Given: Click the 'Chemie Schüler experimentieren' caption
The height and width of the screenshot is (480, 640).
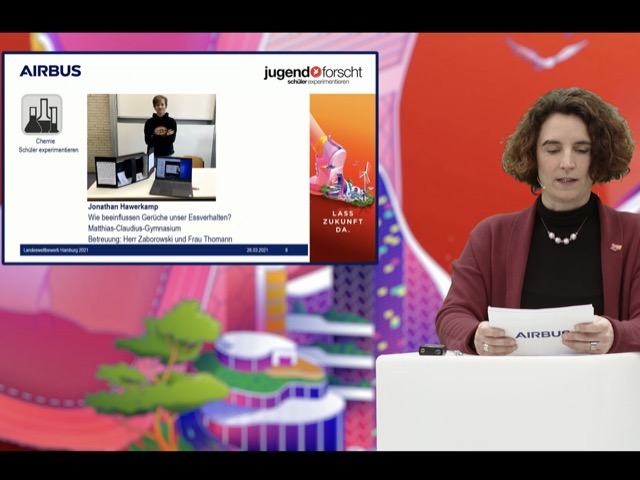Looking at the screenshot, I should [43, 146].
